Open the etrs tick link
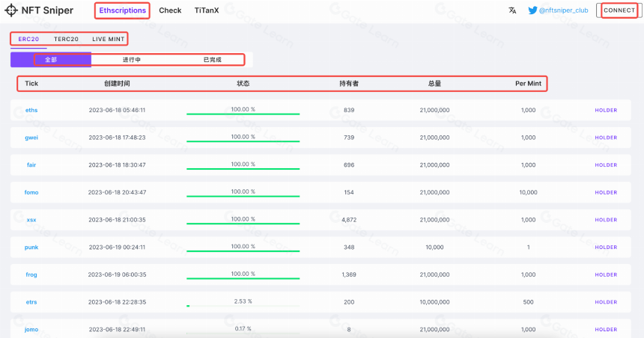This screenshot has width=644, height=338. coord(31,302)
